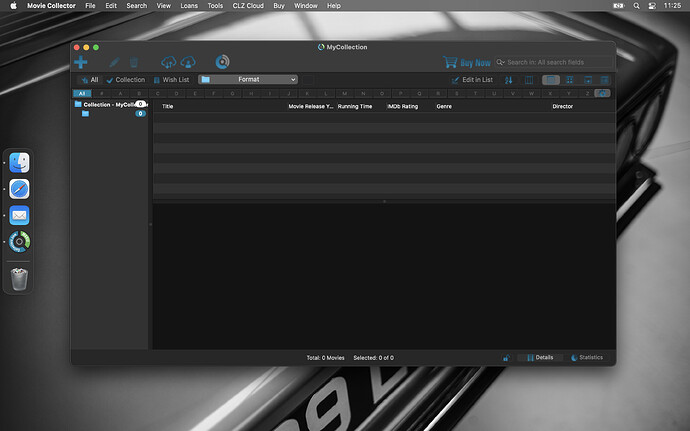The image size is (690, 431).
Task: Expand the Collection - MyCollection tree item
Action: pos(109,104)
